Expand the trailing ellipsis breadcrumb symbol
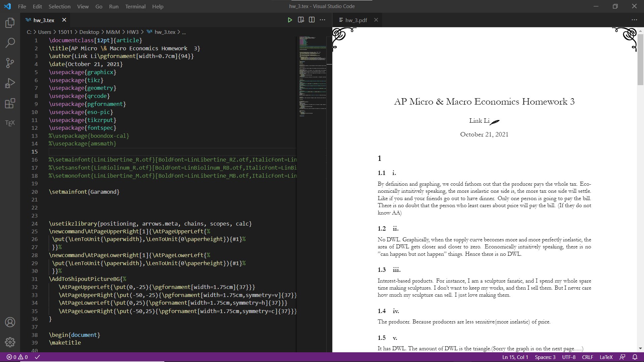The width and height of the screenshot is (644, 362). point(184,33)
